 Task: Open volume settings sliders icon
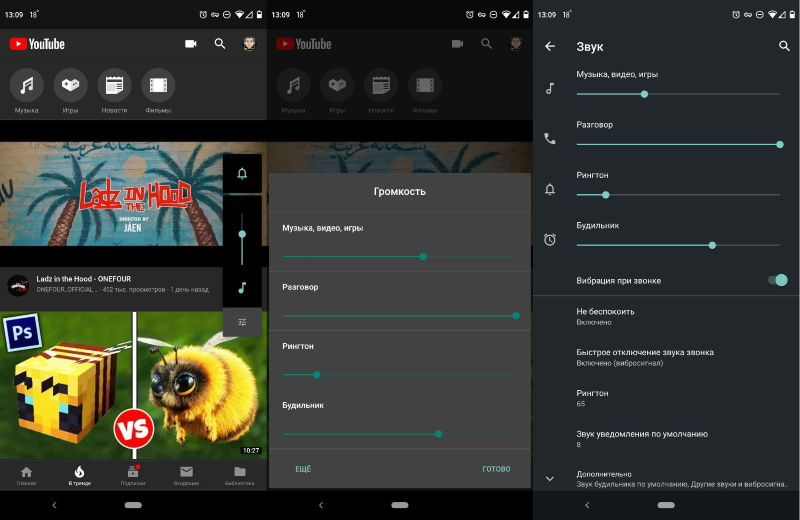pos(242,322)
